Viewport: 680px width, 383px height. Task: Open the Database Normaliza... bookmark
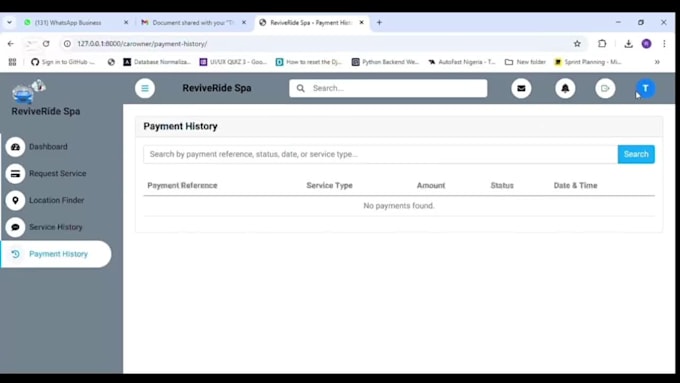(x=157, y=62)
